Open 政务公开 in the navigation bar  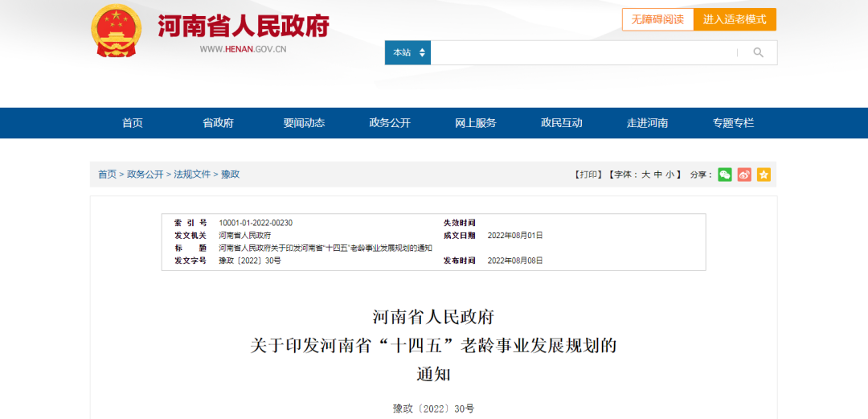(x=390, y=123)
